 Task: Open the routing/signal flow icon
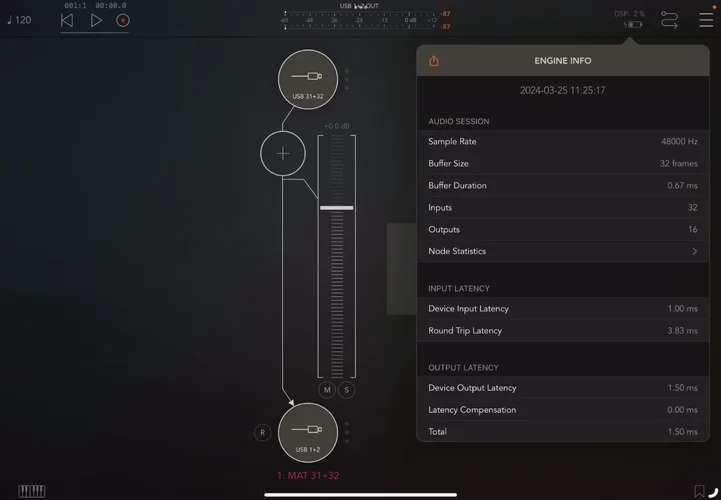(x=669, y=20)
